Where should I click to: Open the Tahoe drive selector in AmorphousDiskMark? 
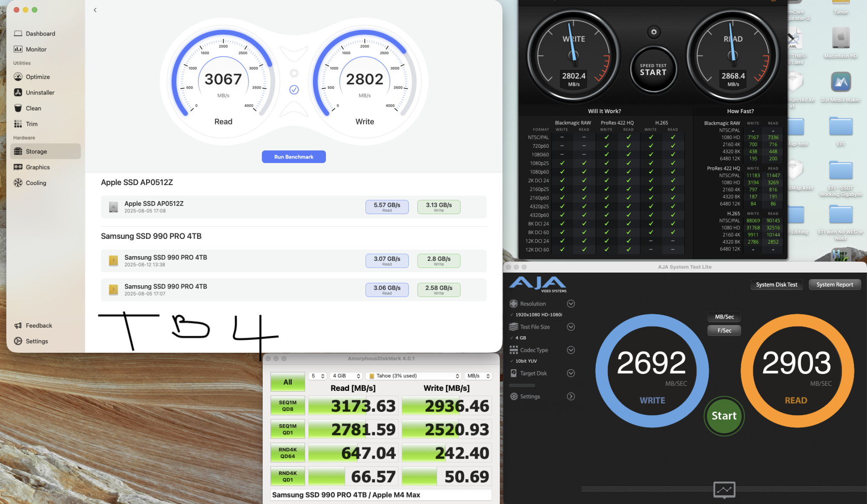(x=413, y=376)
